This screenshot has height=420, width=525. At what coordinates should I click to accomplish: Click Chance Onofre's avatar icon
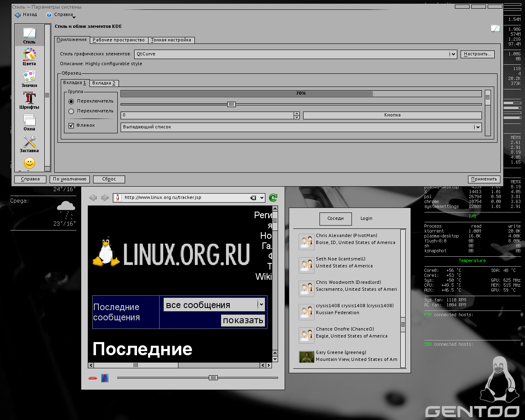point(306,336)
